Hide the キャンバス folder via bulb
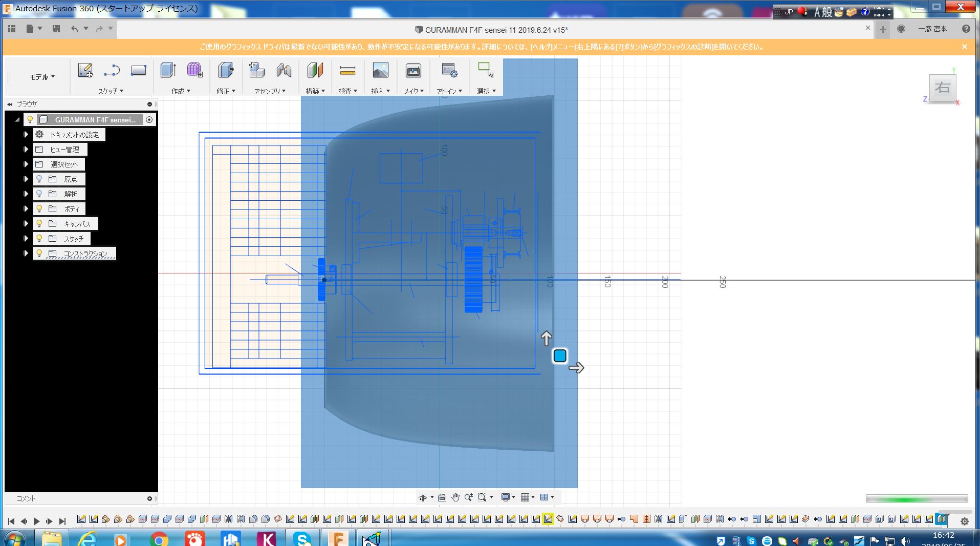Viewport: 980px width, 546px height. 39,223
